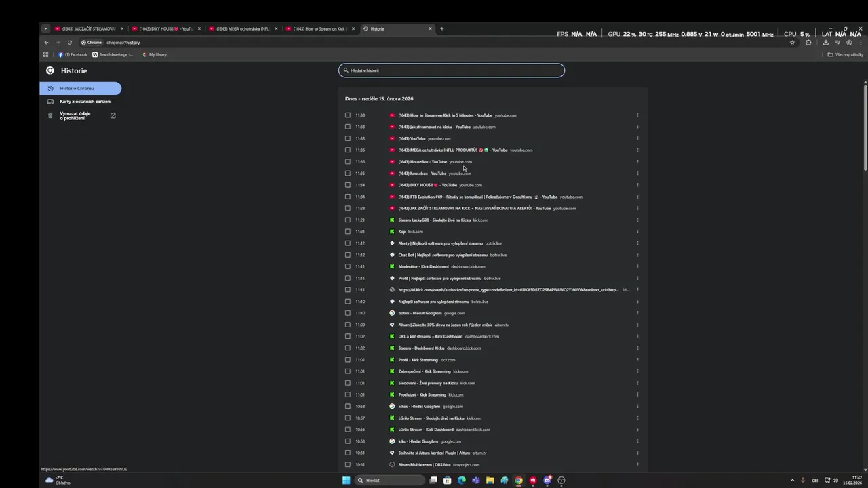The width and height of the screenshot is (868, 488).
Task: Open Všechny záložky bookmarks folder
Action: [846, 54]
